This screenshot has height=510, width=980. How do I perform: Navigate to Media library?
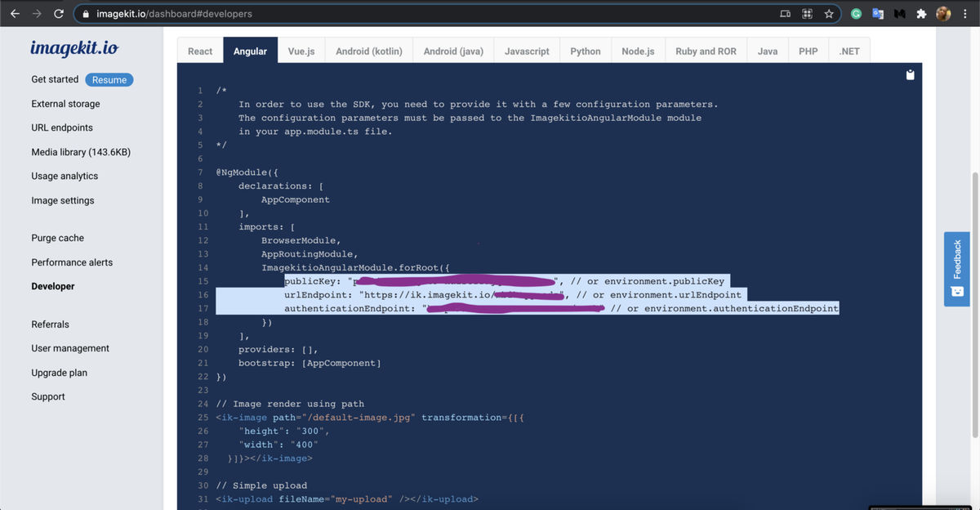[x=82, y=151]
